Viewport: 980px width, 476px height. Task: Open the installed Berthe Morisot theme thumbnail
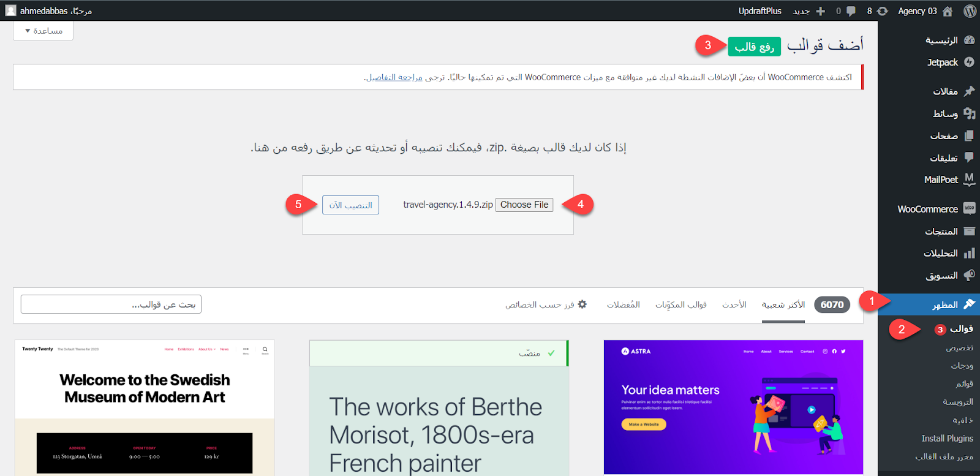point(439,408)
